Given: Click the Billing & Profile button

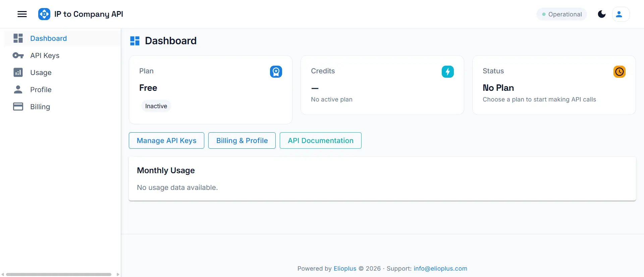Looking at the screenshot, I should pyautogui.click(x=242, y=140).
